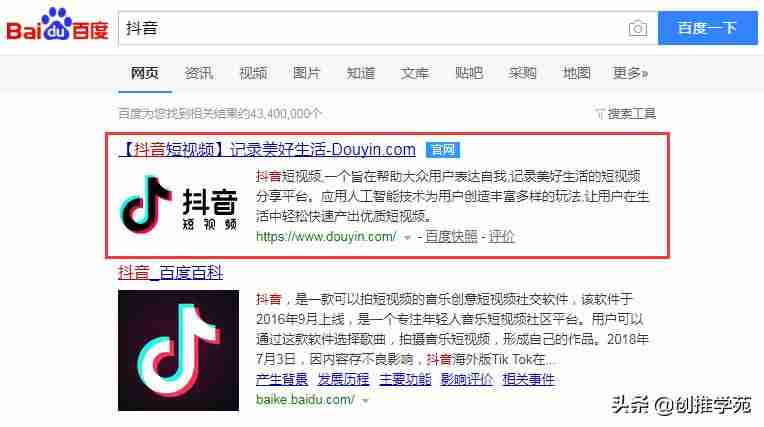
Task: Click the 抖音短视频 logo thumbnail
Action: (178, 205)
